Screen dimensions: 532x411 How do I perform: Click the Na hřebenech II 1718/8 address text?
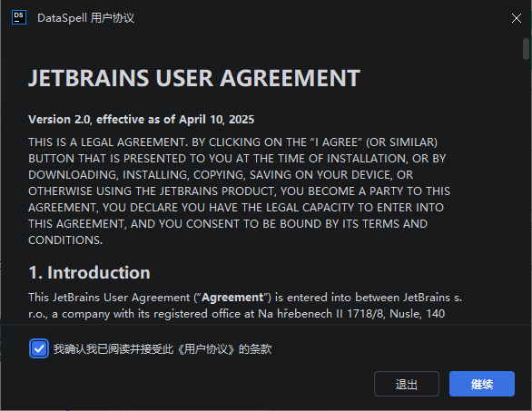(x=321, y=314)
